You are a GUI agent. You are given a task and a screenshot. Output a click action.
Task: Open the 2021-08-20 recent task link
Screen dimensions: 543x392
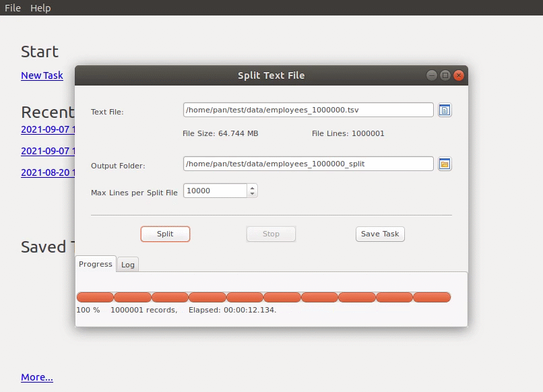coord(47,172)
